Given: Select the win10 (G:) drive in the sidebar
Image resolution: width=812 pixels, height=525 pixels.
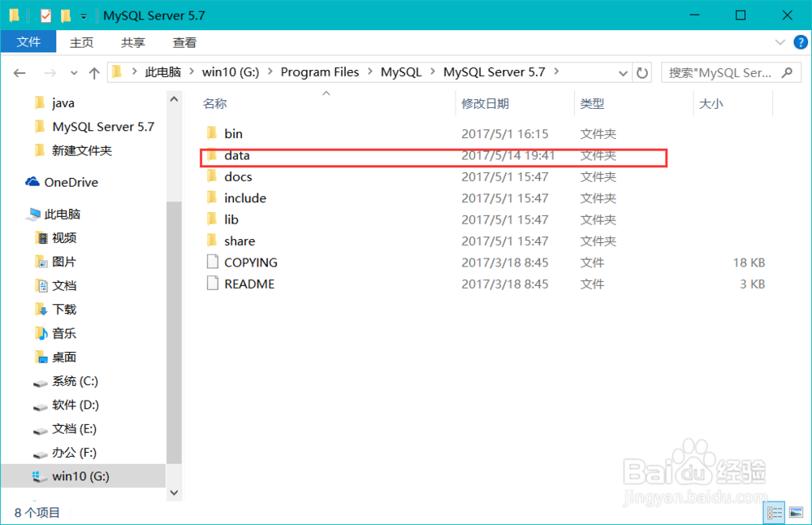Looking at the screenshot, I should click(x=81, y=476).
